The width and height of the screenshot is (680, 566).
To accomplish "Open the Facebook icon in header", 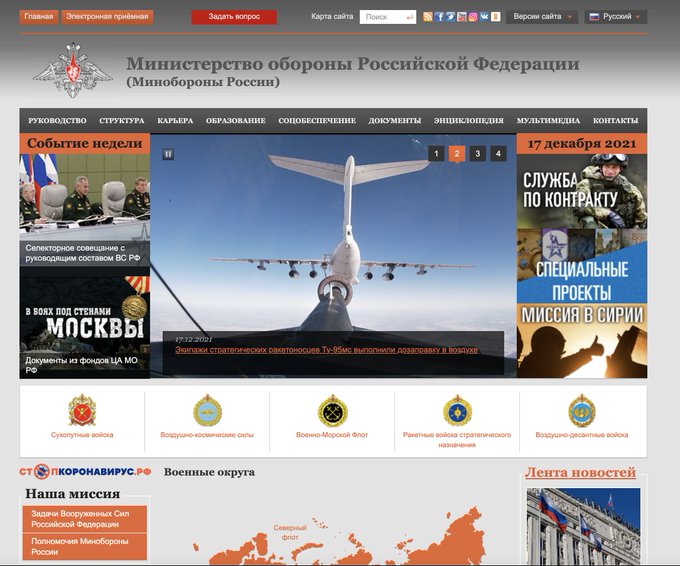I will [x=439, y=17].
